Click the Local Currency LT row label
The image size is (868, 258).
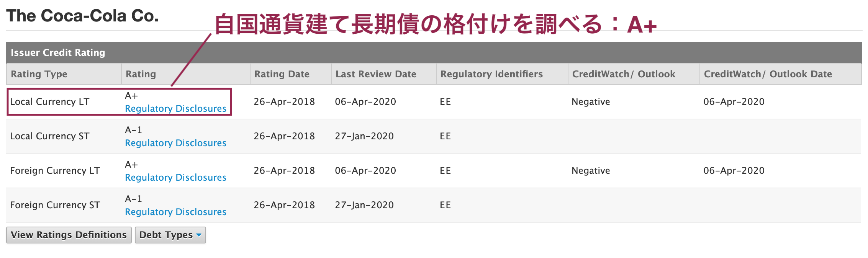tap(50, 102)
